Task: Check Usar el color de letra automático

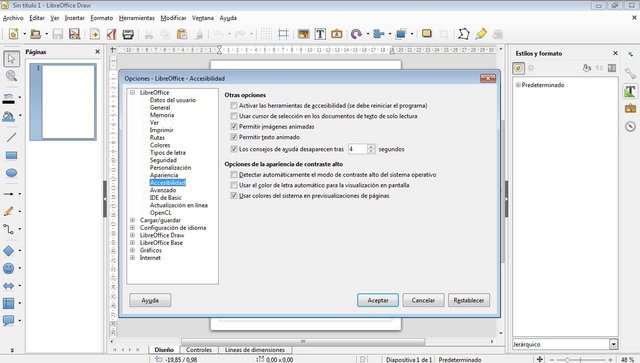Action: pos(234,185)
